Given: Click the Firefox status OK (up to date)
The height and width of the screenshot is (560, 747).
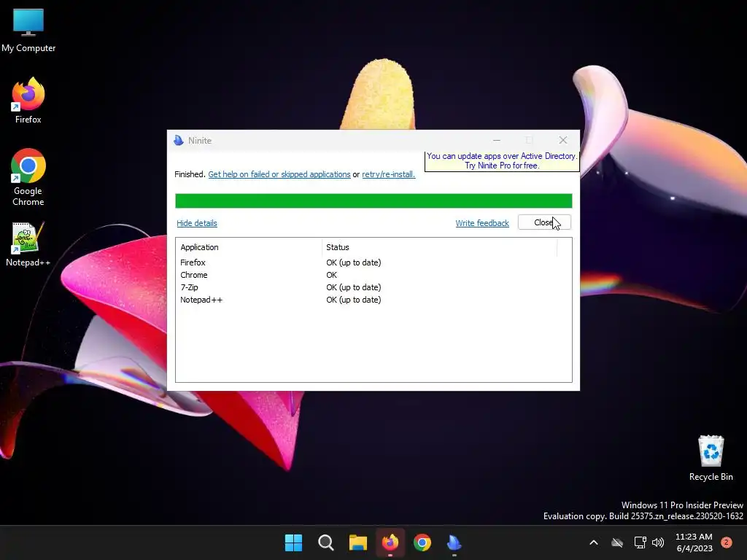Looking at the screenshot, I should click(354, 262).
